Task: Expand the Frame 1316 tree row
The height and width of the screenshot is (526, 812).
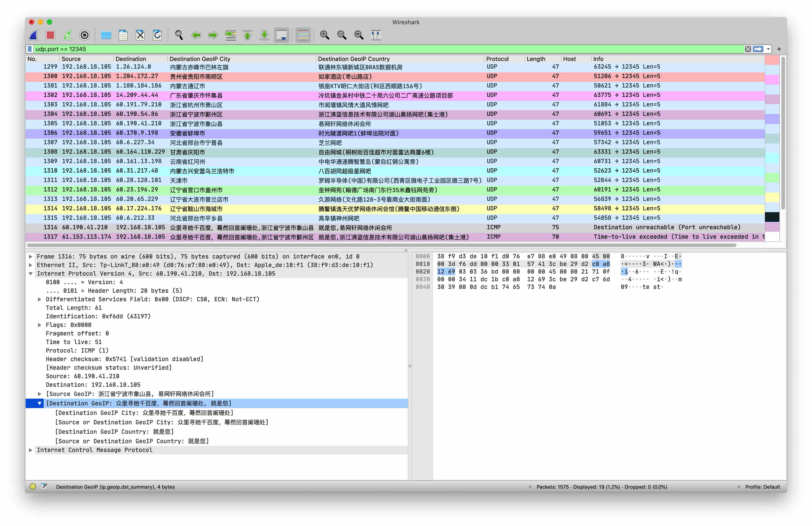Action: pos(31,257)
